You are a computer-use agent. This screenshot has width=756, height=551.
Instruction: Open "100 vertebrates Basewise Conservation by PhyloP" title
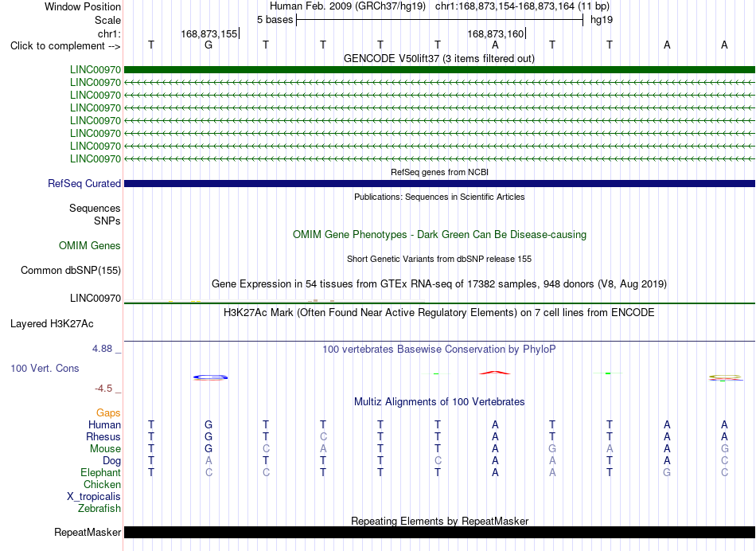point(439,349)
